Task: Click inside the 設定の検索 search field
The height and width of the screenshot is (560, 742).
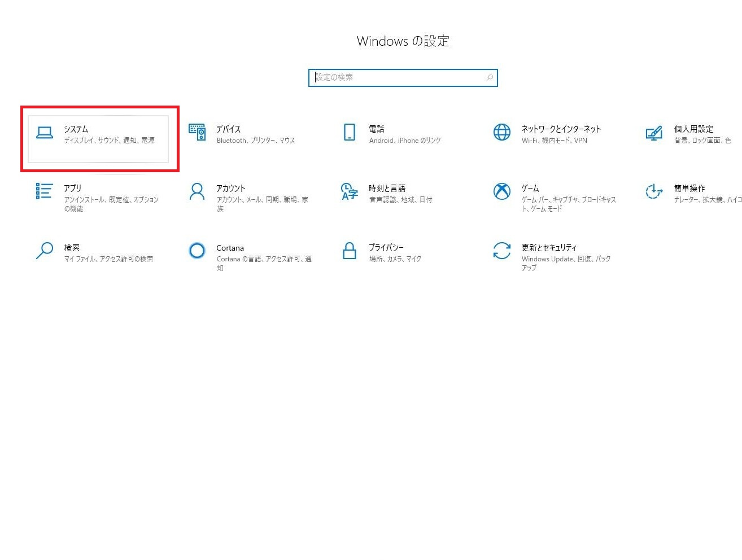Action: click(395, 77)
